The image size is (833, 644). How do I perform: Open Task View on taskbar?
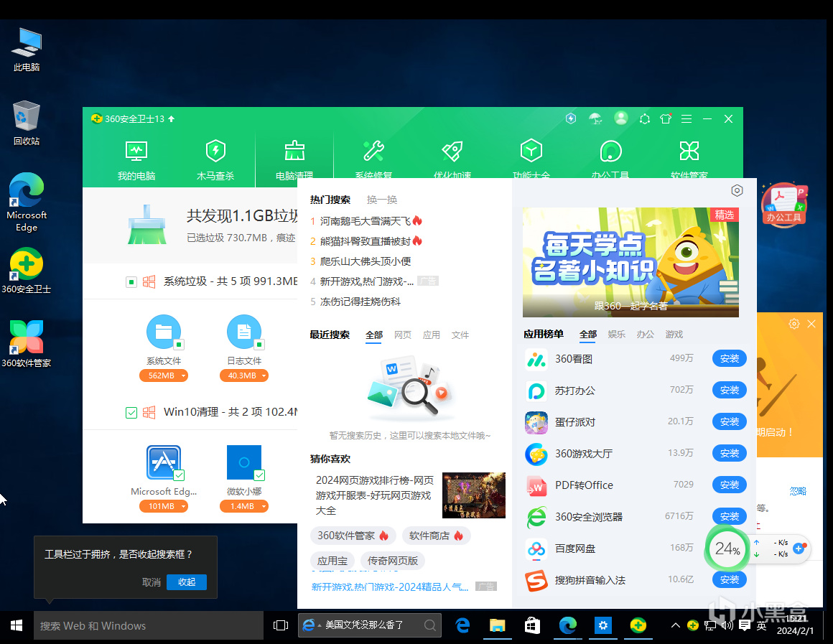tap(281, 625)
